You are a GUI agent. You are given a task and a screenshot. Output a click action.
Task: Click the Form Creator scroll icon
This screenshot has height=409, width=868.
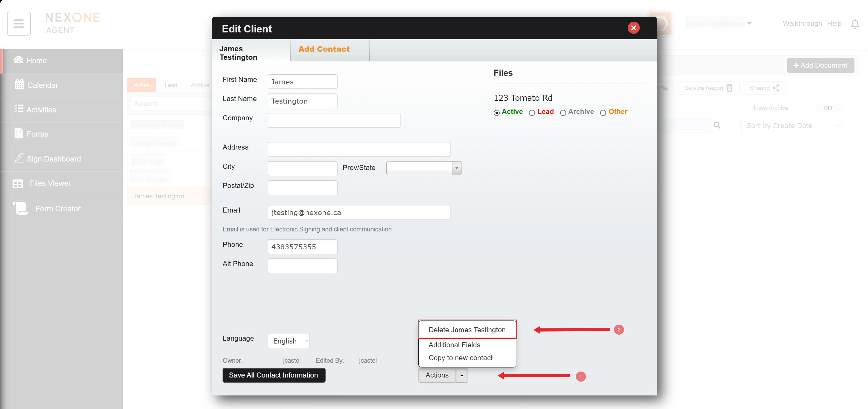[20, 208]
